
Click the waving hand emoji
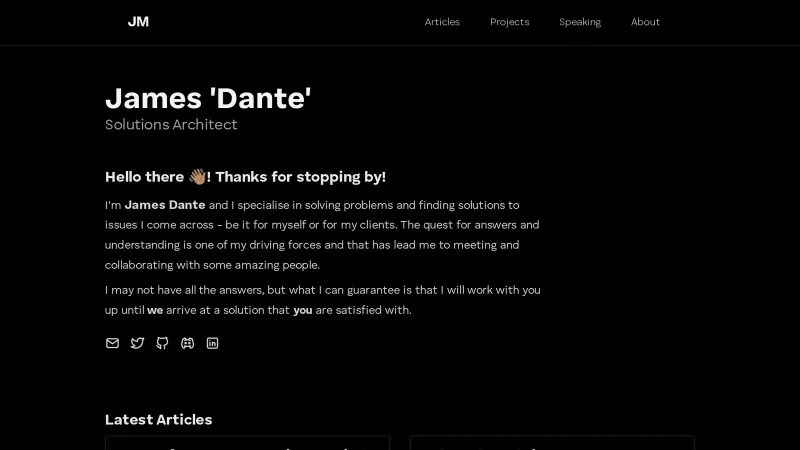click(197, 177)
